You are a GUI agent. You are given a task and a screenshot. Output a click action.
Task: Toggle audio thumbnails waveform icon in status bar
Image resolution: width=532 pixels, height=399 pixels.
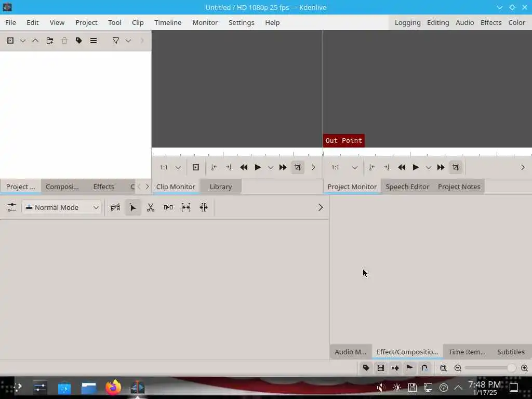[x=395, y=368]
